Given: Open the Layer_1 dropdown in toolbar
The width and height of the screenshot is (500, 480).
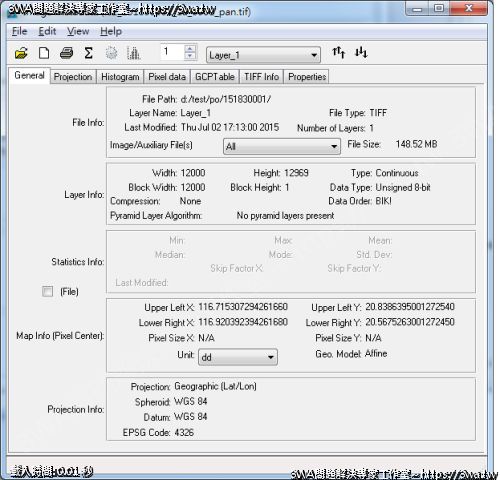Looking at the screenshot, I should pos(263,55).
